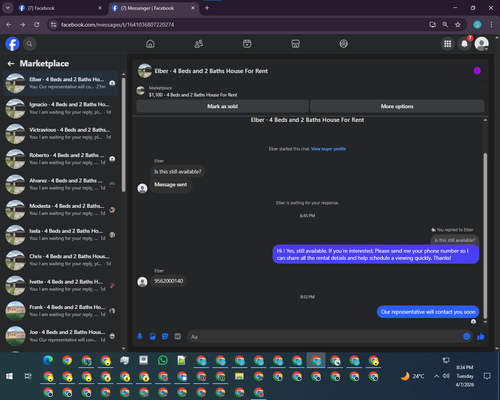This screenshot has width=500, height=400.
Task: Choose a GIF icon
Action: 178,336
